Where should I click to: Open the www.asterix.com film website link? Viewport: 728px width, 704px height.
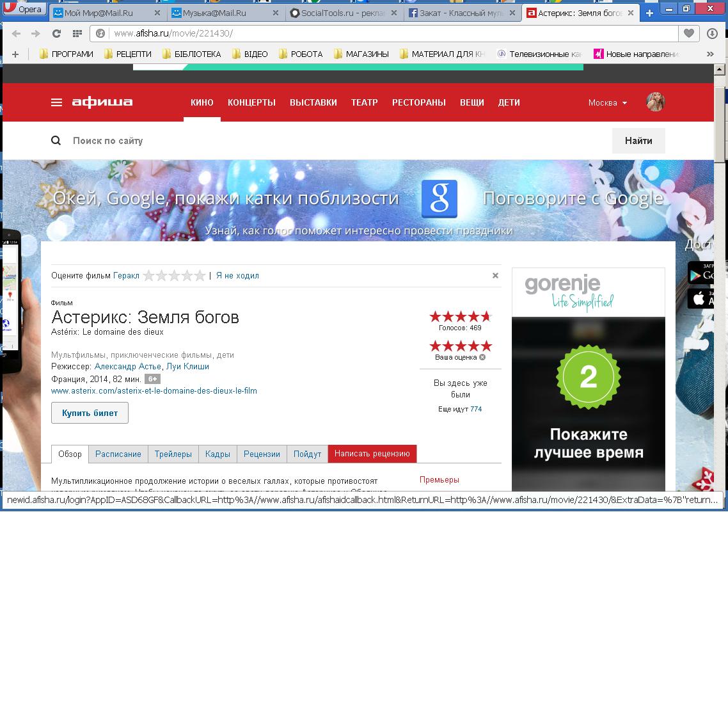154,390
